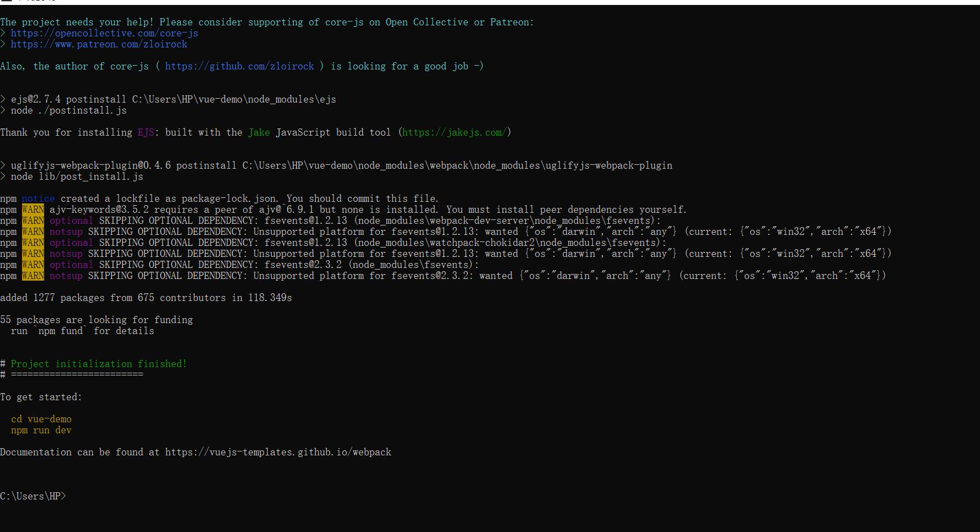Screen dimensions: 980x532
Task: Click the 'C:\Users\HP>' command prompt
Action: (x=33, y=496)
